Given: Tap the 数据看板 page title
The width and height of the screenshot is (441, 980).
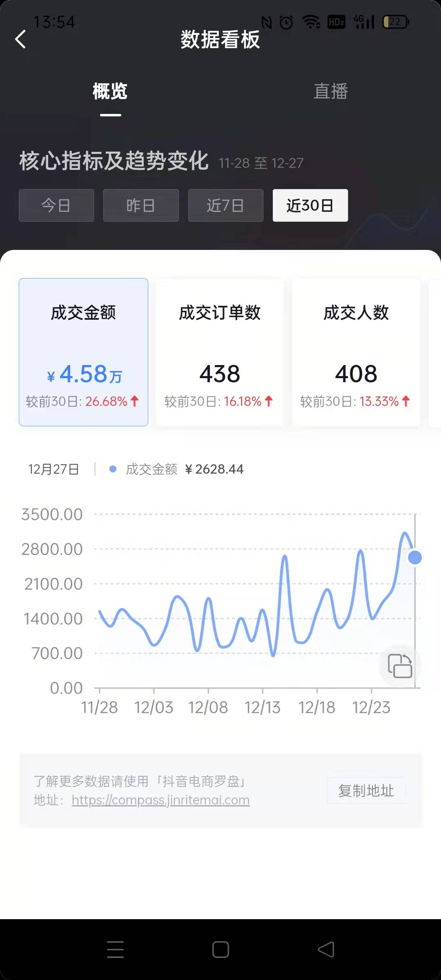Looking at the screenshot, I should click(220, 40).
